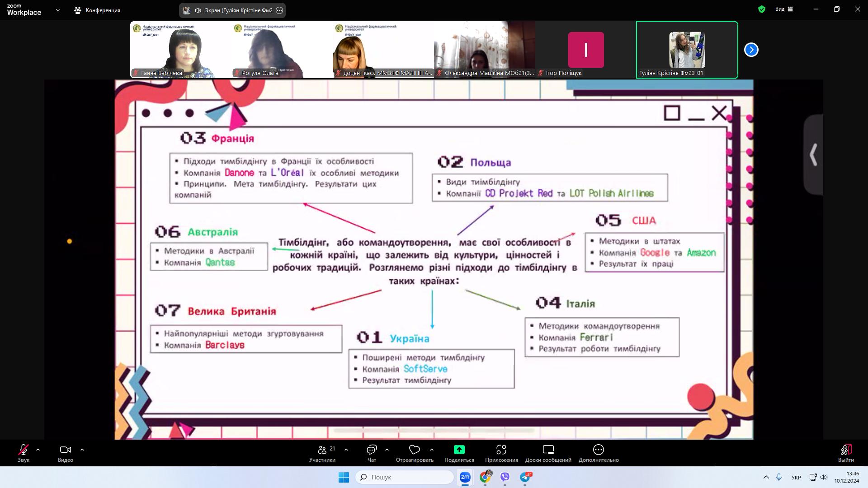Click the 01 Україна heading

pos(393,338)
